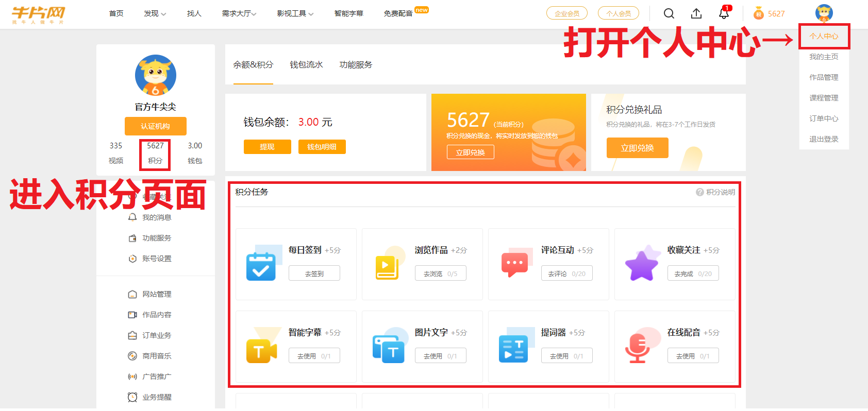Open 账号设置 in the left sidebar

[157, 259]
